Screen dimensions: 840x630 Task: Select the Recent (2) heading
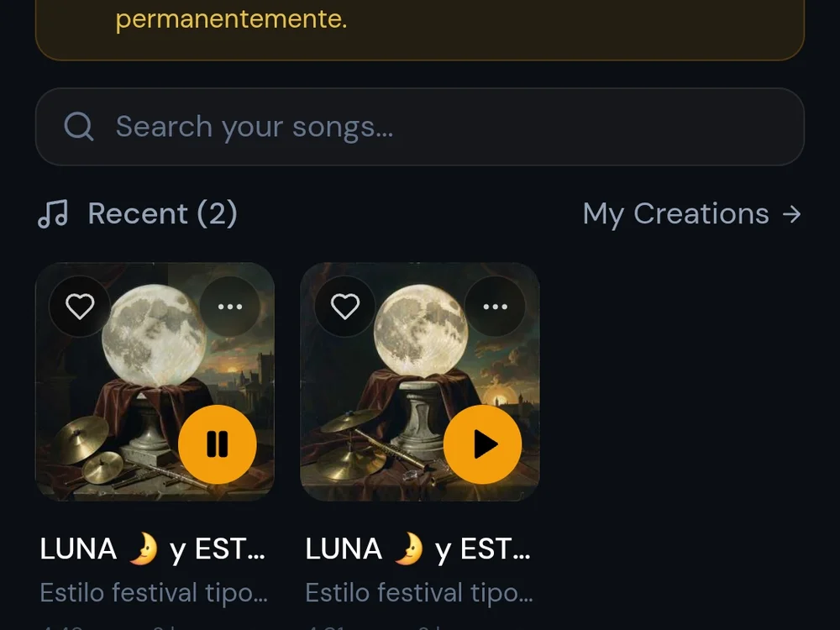(x=162, y=213)
